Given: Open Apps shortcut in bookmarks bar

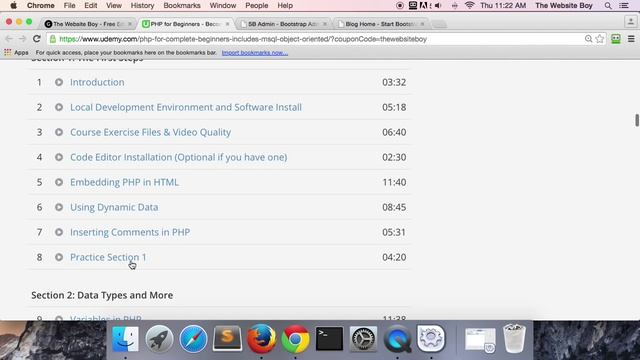Looking at the screenshot, I should pos(16,53).
